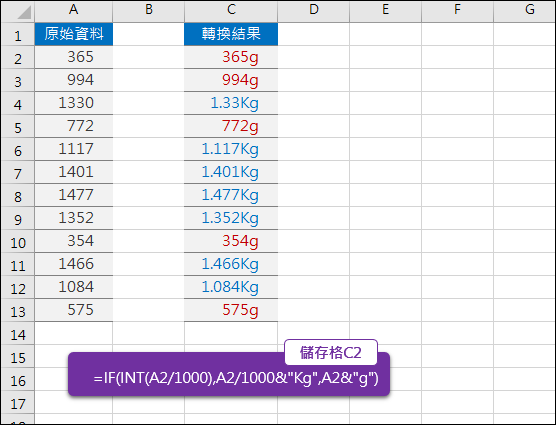Screen dimensions: 556x425
Task: Select cell A10 containing 354
Action: click(74, 241)
